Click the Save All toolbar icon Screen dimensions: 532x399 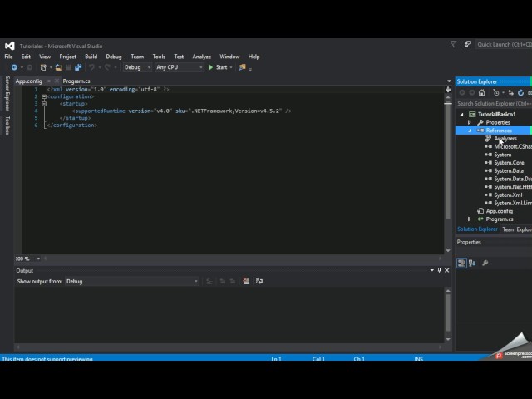coord(78,67)
